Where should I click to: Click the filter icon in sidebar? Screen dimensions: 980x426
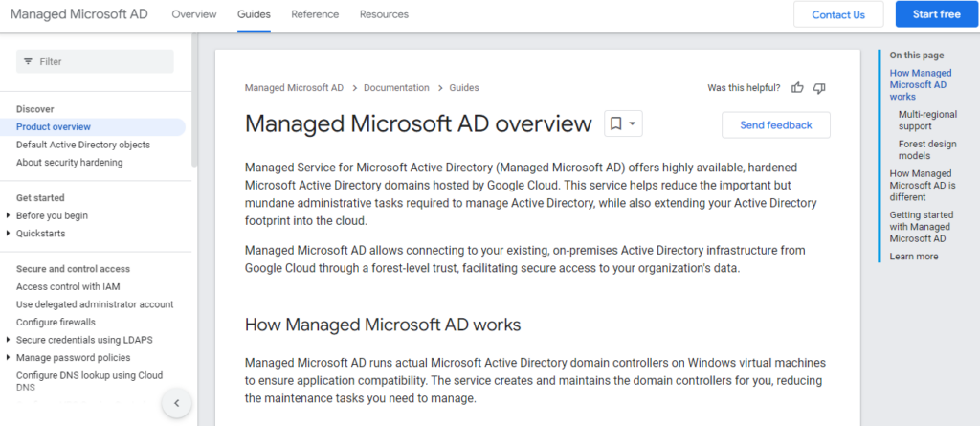pos(28,61)
